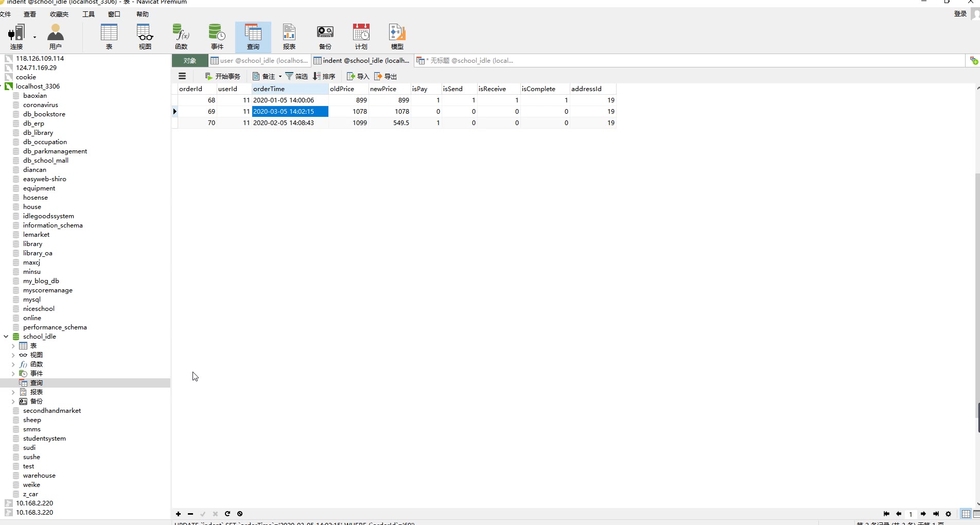980x525 pixels.
Task: Open the Window (窗口) menu
Action: tap(114, 14)
